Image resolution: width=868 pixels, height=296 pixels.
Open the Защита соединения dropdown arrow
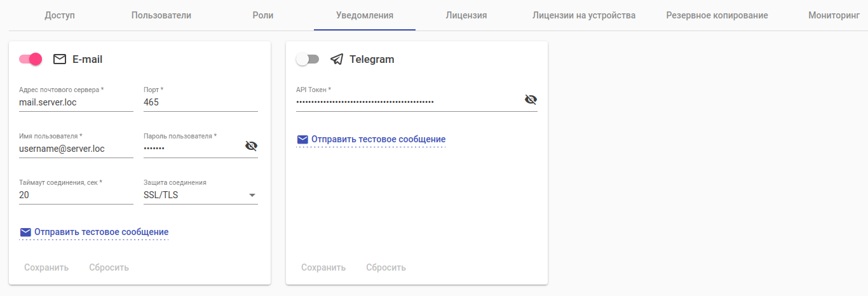252,195
